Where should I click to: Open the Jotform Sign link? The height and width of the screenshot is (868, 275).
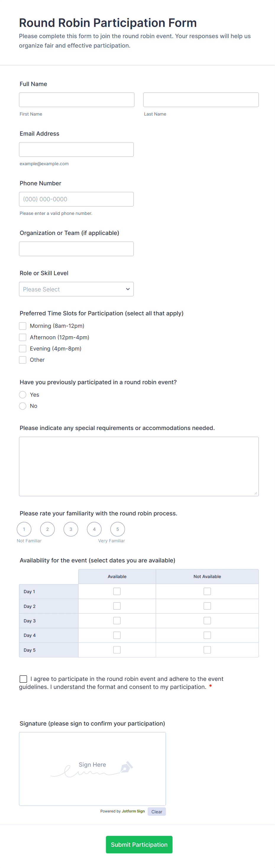133,811
